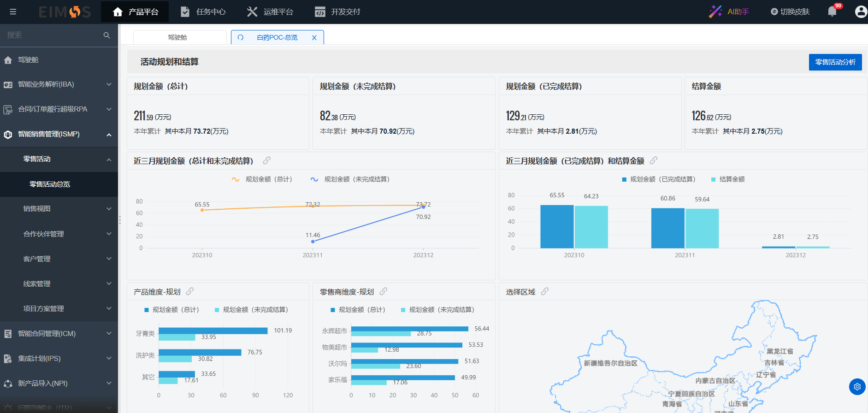
Task: Expand the 线索管理 chevron
Action: pos(109,283)
